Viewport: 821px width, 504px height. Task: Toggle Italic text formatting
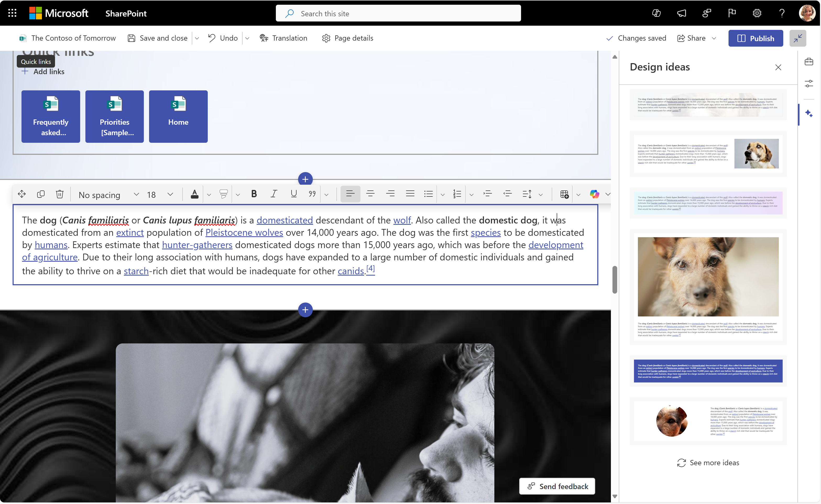click(273, 194)
